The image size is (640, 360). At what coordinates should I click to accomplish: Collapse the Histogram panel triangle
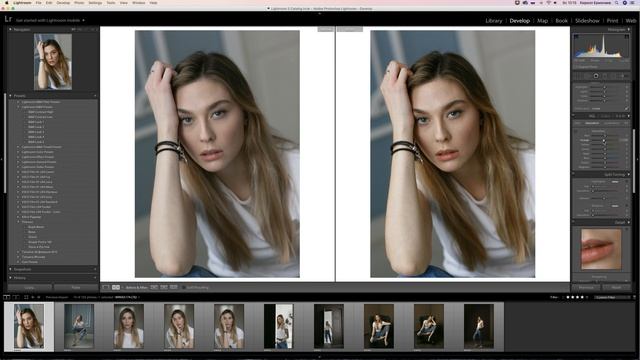(x=629, y=29)
